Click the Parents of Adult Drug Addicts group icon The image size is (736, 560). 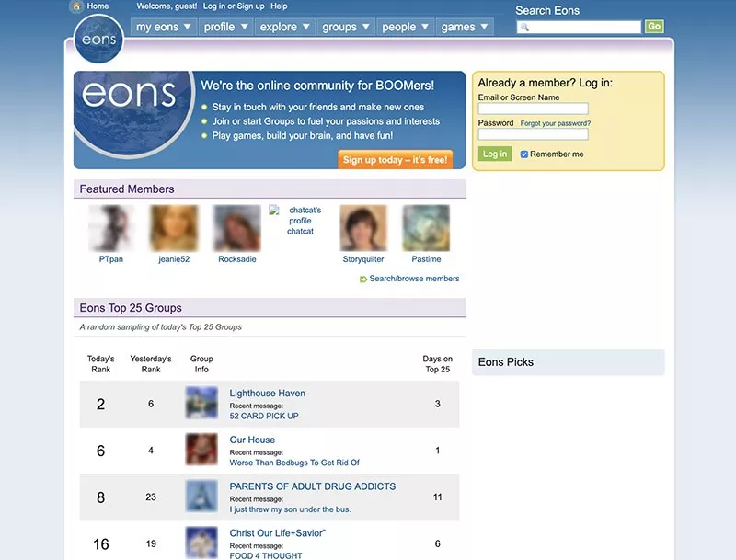(x=201, y=497)
